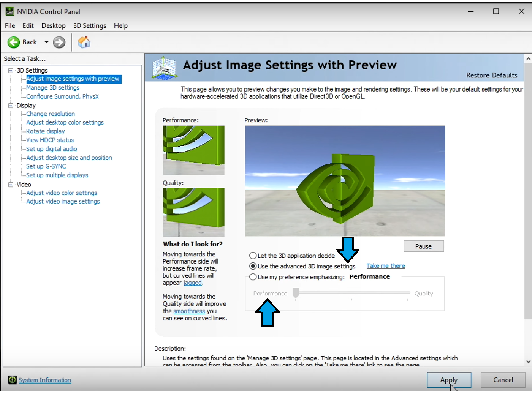The height and width of the screenshot is (393, 532).
Task: Click the 'smoothness' help link
Action: click(189, 311)
